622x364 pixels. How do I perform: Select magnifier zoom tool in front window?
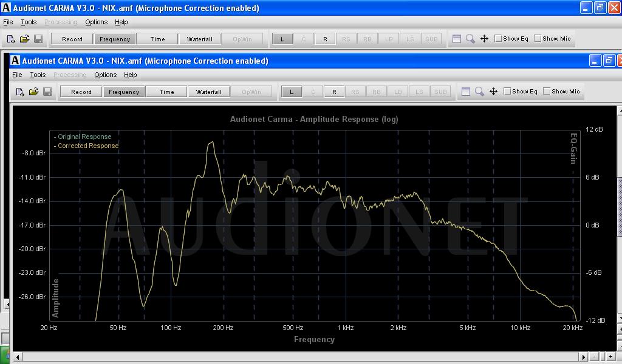tap(479, 92)
